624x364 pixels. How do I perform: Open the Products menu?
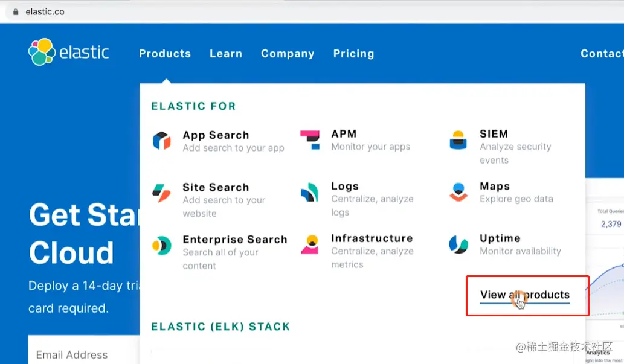click(165, 53)
